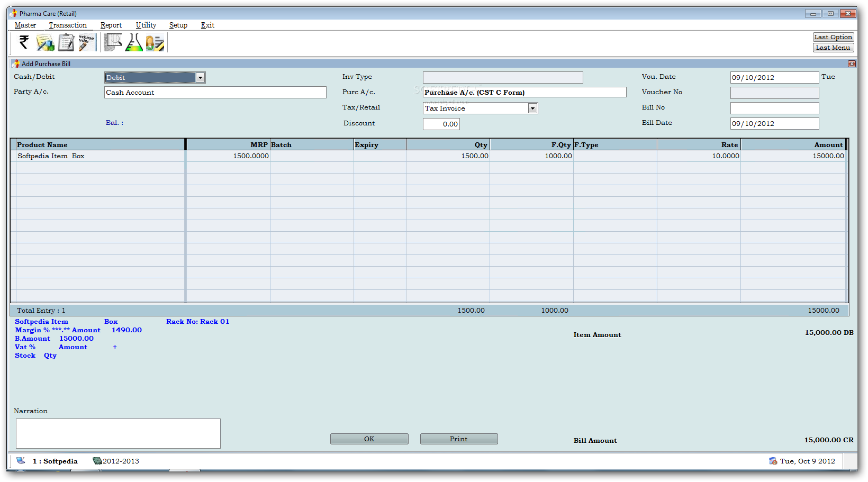Viewport: 868px width, 482px height.
Task: Click the Qty cell '1500.00' in the item row
Action: [448, 156]
